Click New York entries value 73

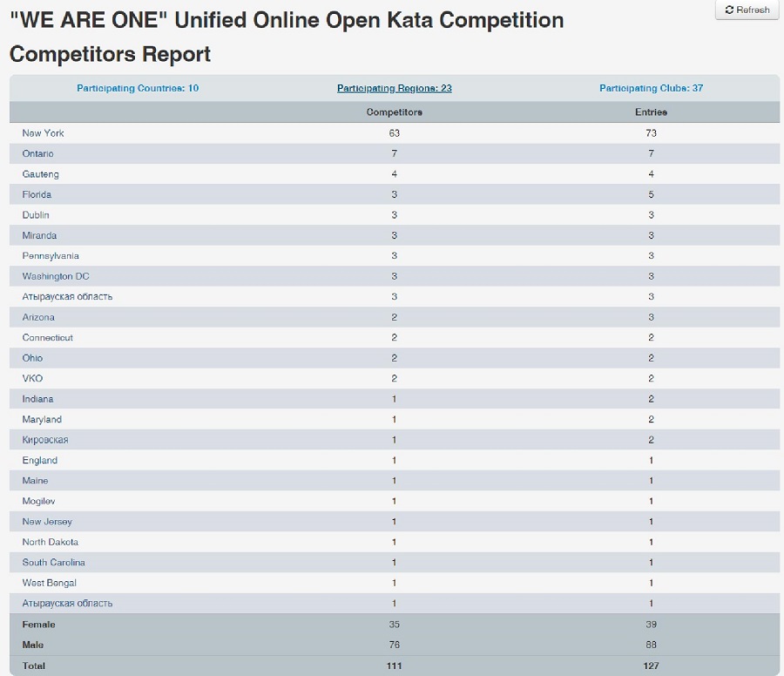tap(651, 133)
